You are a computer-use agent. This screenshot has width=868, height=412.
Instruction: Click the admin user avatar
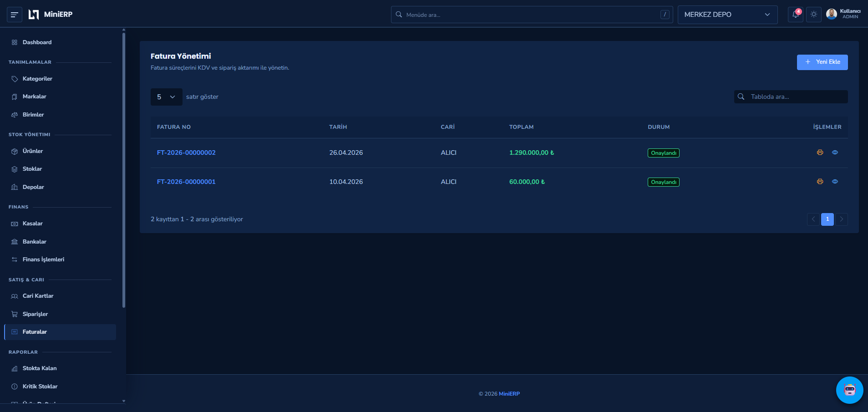point(832,14)
